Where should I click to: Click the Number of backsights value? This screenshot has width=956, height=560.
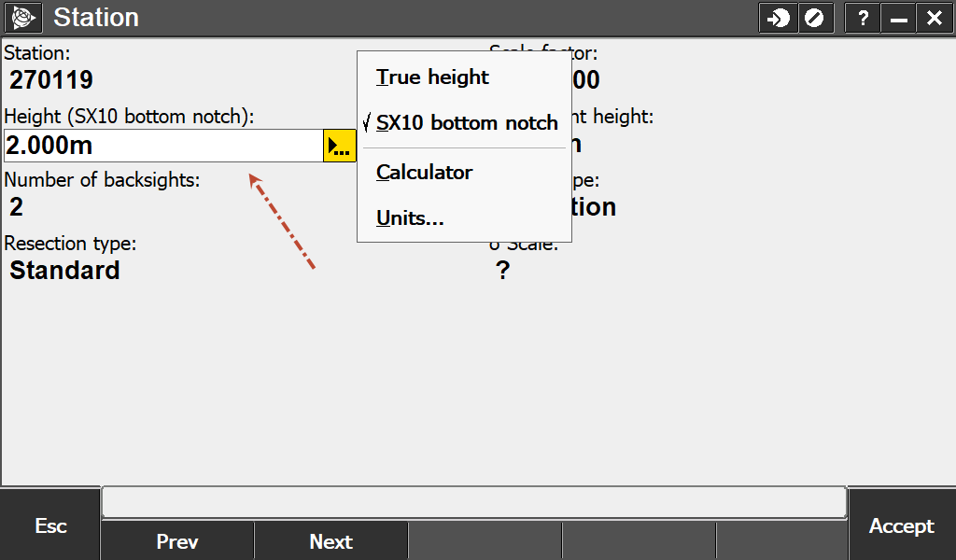pos(16,206)
